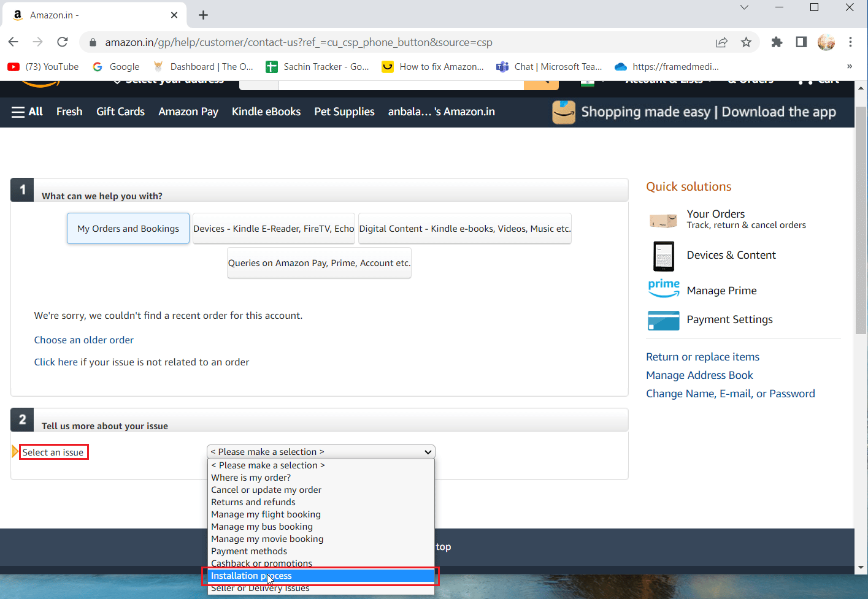Choose 'Manage my bus booking' option
Image resolution: width=868 pixels, height=599 pixels.
coord(321,527)
